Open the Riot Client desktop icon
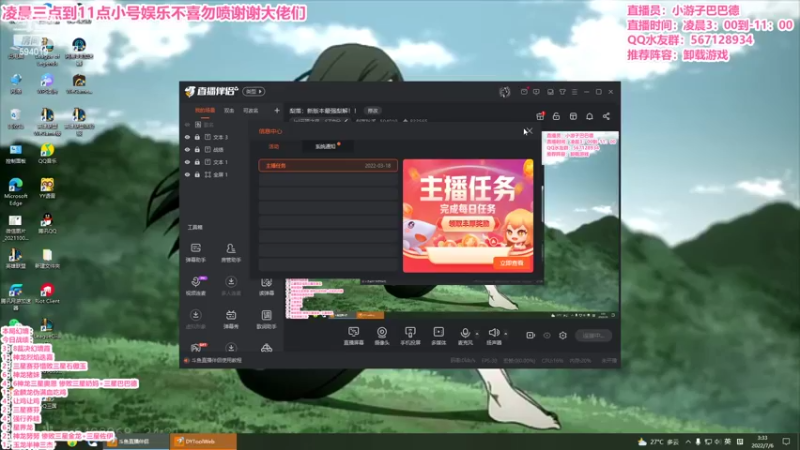The image size is (800, 450). [x=47, y=294]
